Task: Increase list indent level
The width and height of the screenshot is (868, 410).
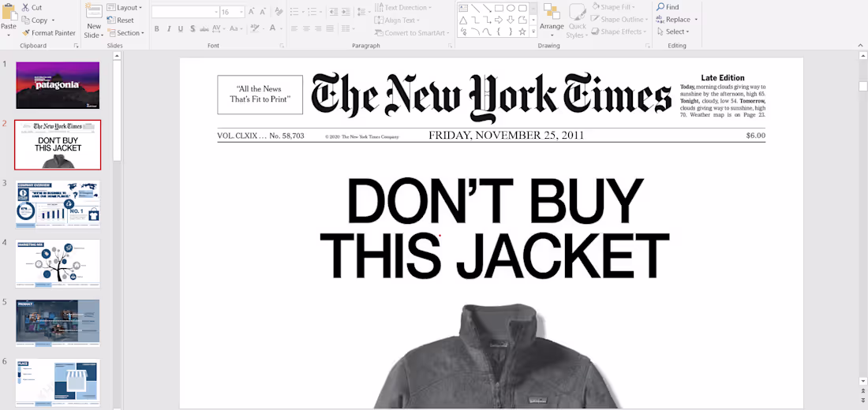Action: pyautogui.click(x=346, y=12)
